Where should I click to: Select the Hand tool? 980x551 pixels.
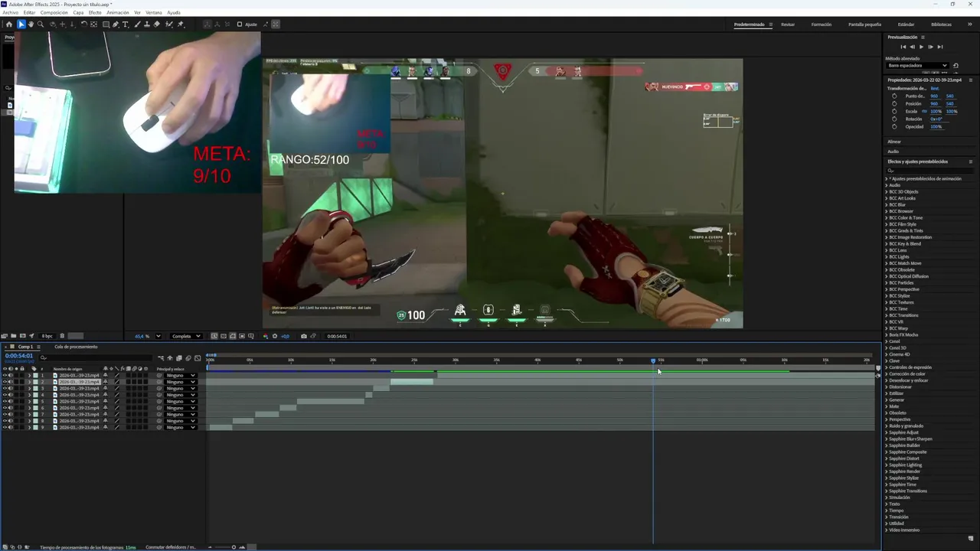(x=31, y=24)
